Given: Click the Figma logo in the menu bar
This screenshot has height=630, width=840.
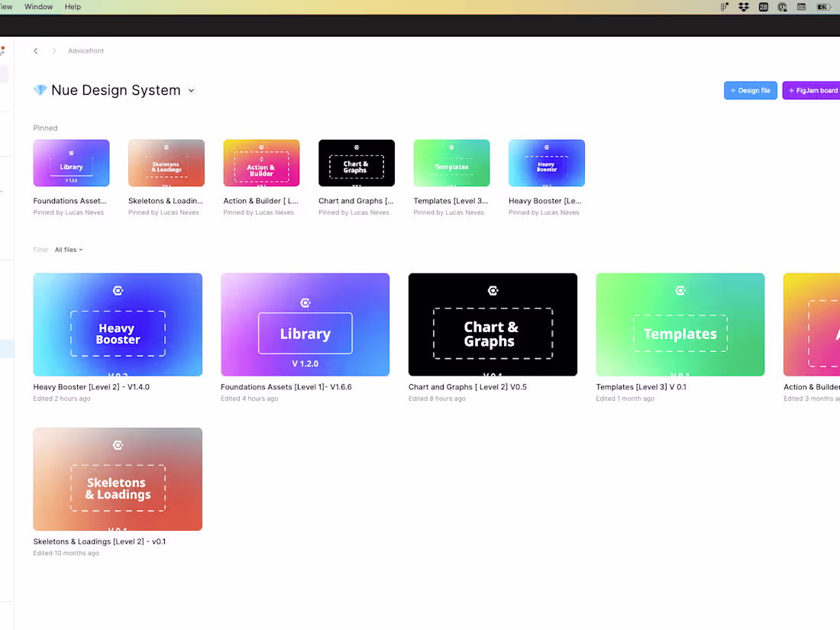Looking at the screenshot, I should (724, 6).
